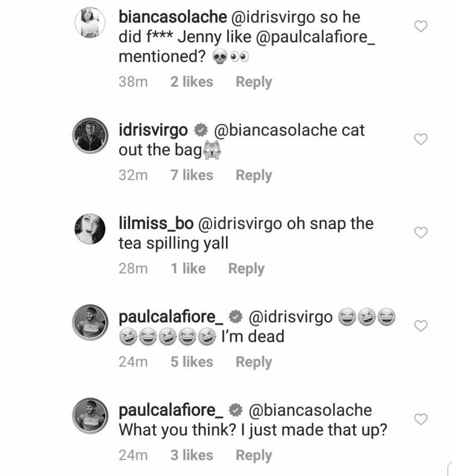Open biancasolache's profile picture
452x476 pixels.
coord(90,23)
